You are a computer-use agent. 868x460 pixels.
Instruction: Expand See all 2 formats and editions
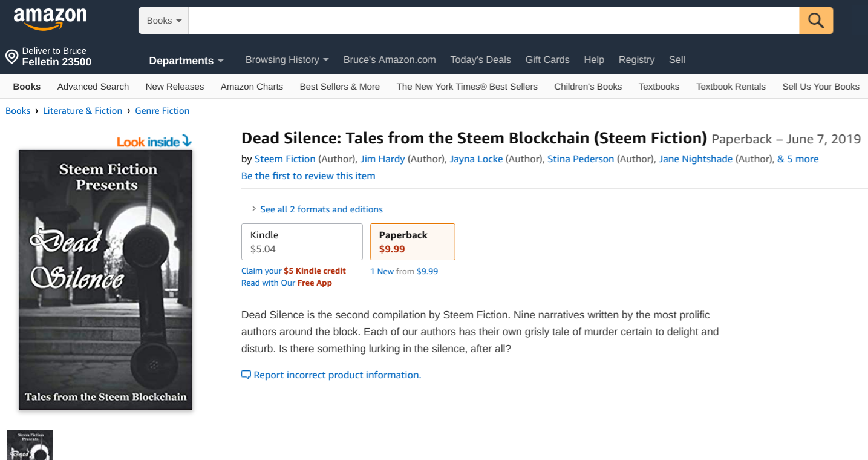point(321,209)
